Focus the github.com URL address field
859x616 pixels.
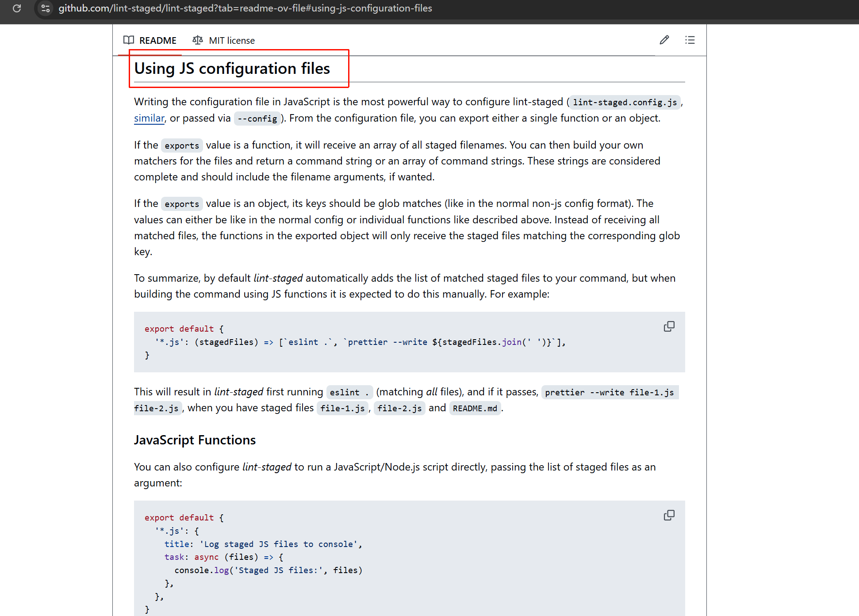[x=245, y=8]
